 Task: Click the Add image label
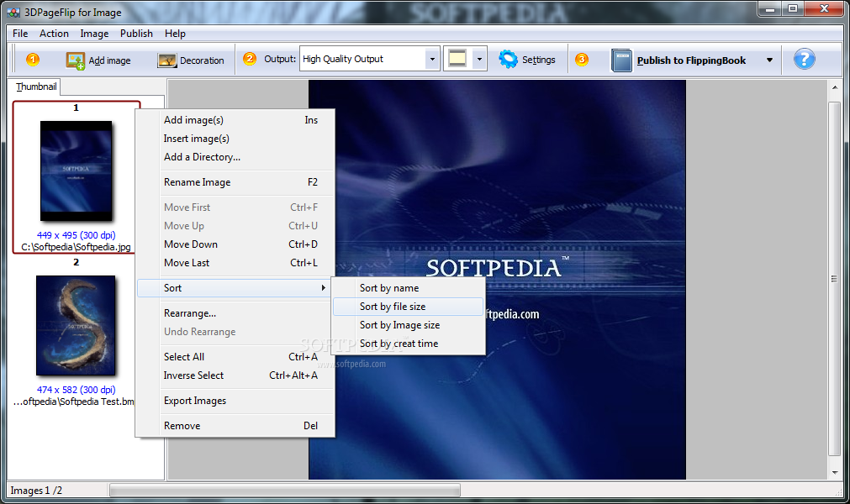point(109,60)
